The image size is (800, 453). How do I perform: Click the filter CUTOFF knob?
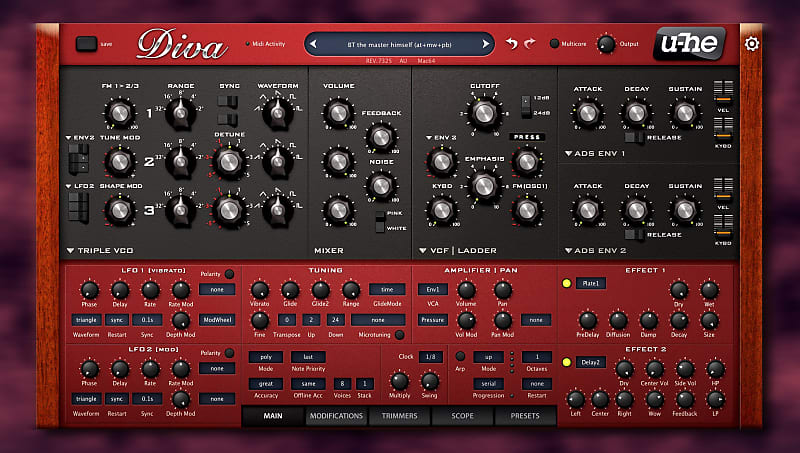484,111
